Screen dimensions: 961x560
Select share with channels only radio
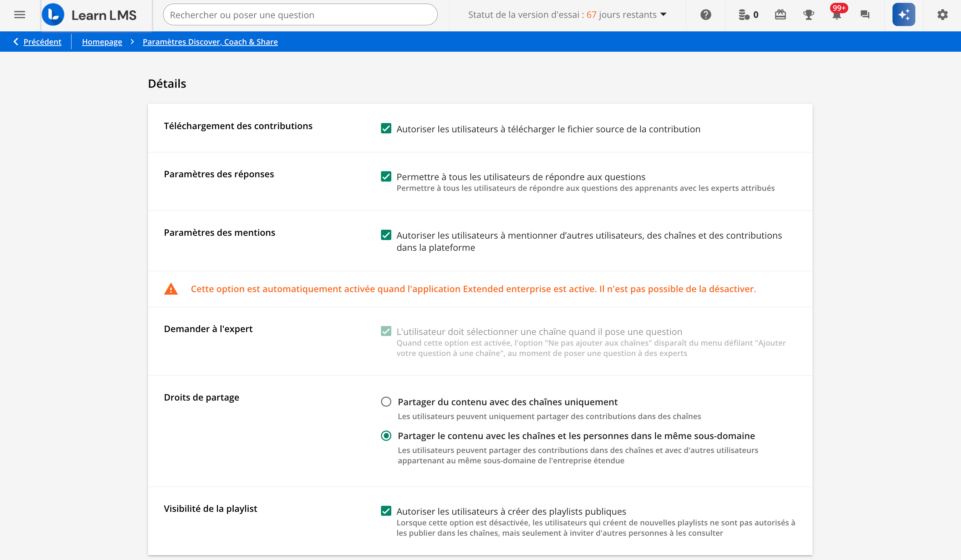coord(386,402)
